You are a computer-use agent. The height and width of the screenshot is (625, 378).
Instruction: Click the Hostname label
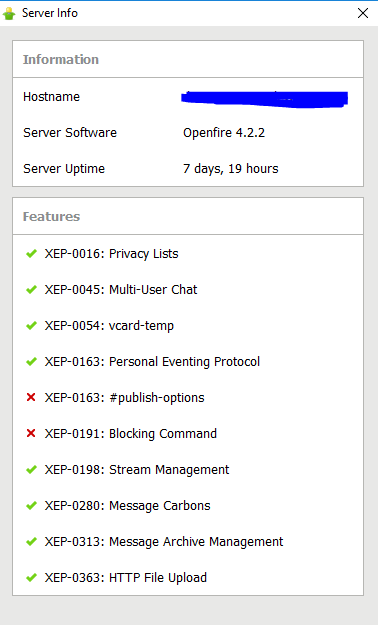click(51, 97)
